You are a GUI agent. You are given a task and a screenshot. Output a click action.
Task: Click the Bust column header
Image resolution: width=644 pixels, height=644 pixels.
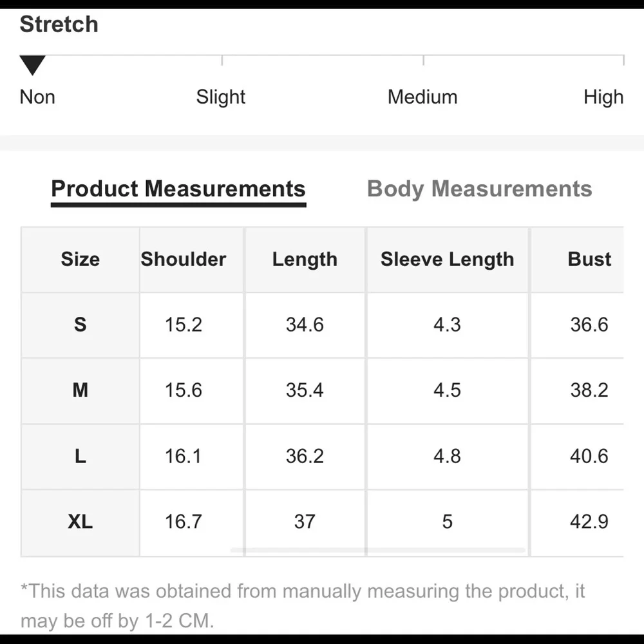tap(589, 260)
